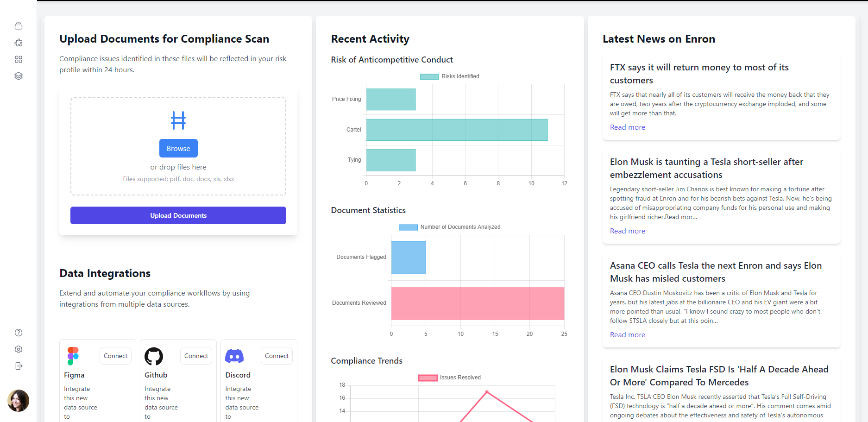This screenshot has height=422, width=868.
Task: Read more on the FTX news article
Action: 627,127
